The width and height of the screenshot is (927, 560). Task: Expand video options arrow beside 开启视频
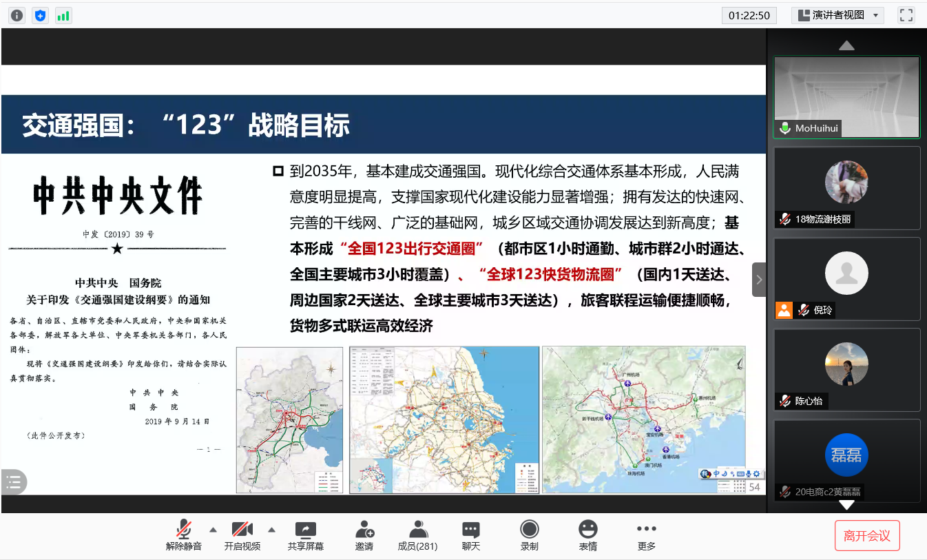(271, 530)
